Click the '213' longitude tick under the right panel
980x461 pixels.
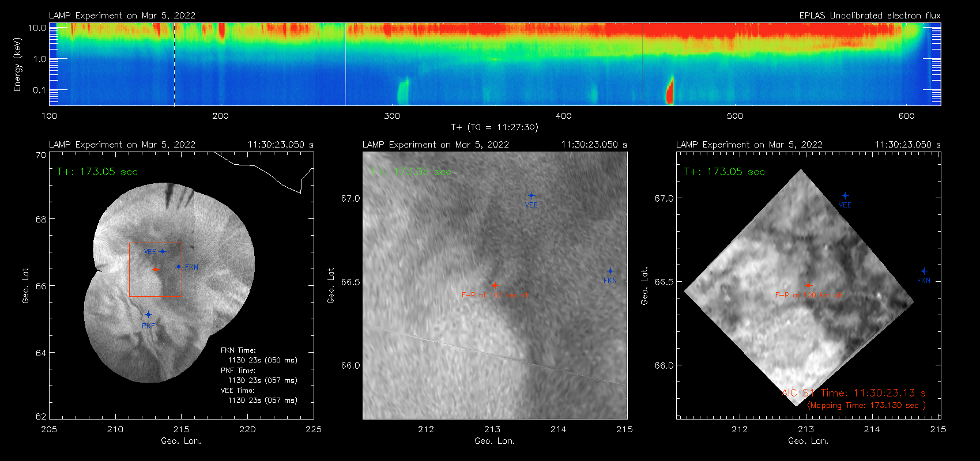pos(806,429)
